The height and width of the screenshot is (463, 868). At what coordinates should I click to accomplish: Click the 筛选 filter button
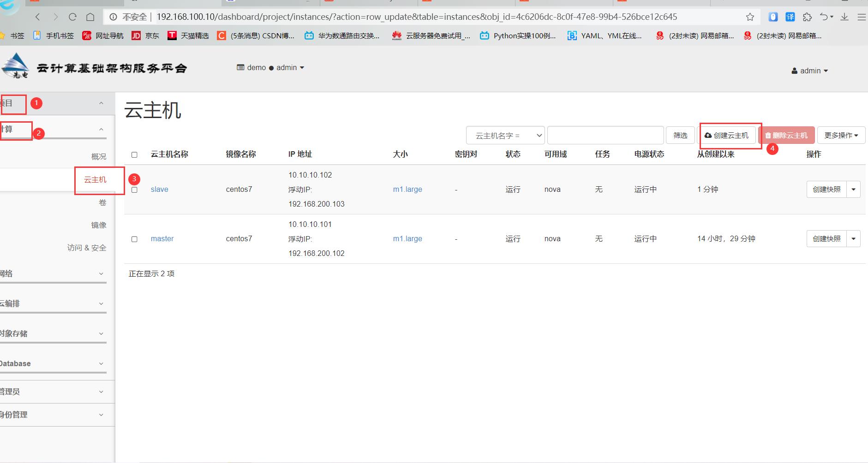click(680, 136)
